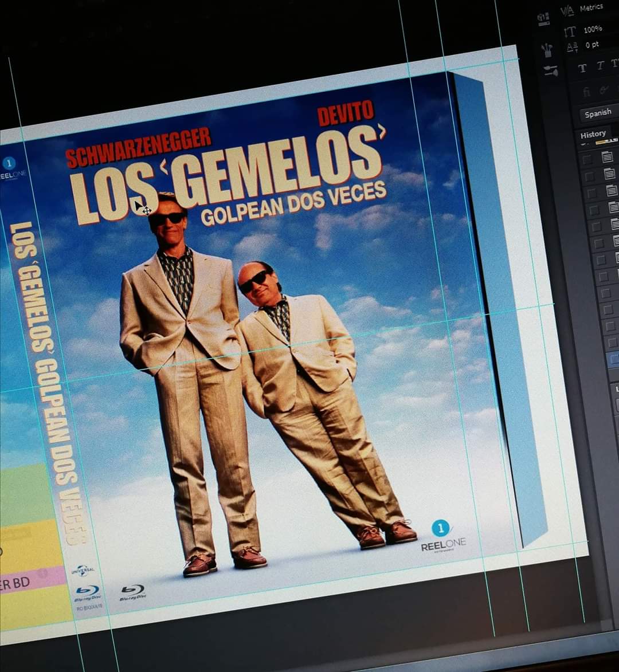619x672 pixels.
Task: Enable standard ligatures (fi) OpenType option
Action: point(586,93)
